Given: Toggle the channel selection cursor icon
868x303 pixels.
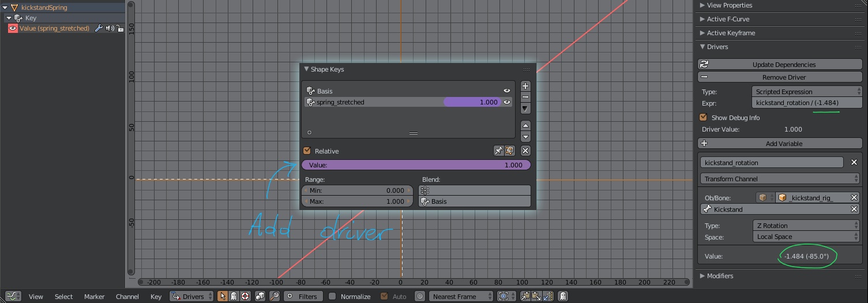Looking at the screenshot, I should 223,296.
